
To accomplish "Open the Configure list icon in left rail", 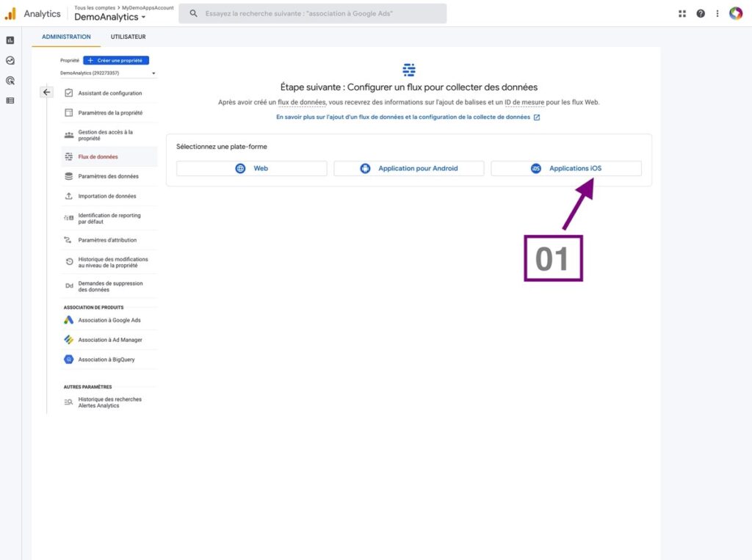I will pos(10,101).
